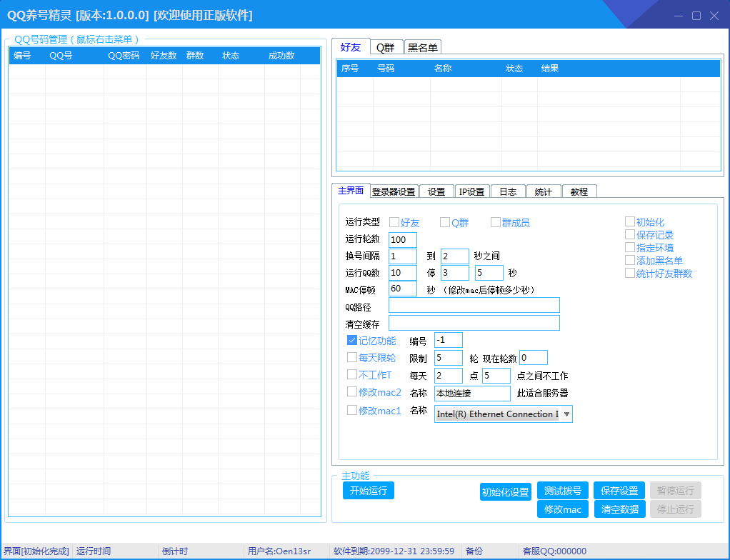The image size is (730, 560).
Task: Open the 设置 tab
Action: click(436, 191)
